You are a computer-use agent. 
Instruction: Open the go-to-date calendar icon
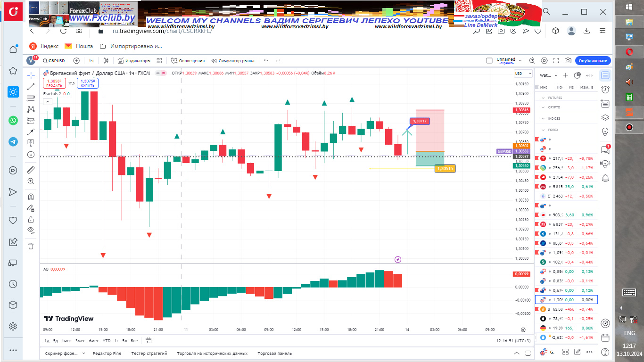149,340
